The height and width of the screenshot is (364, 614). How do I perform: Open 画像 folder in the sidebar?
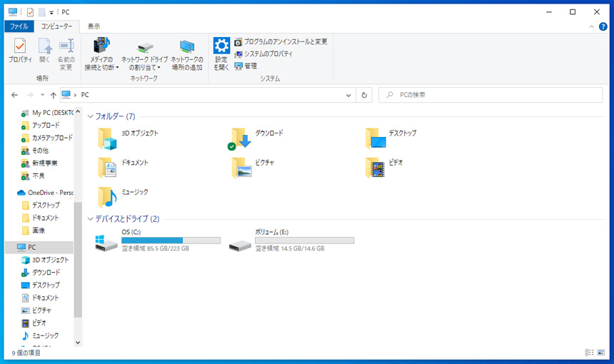[34, 231]
